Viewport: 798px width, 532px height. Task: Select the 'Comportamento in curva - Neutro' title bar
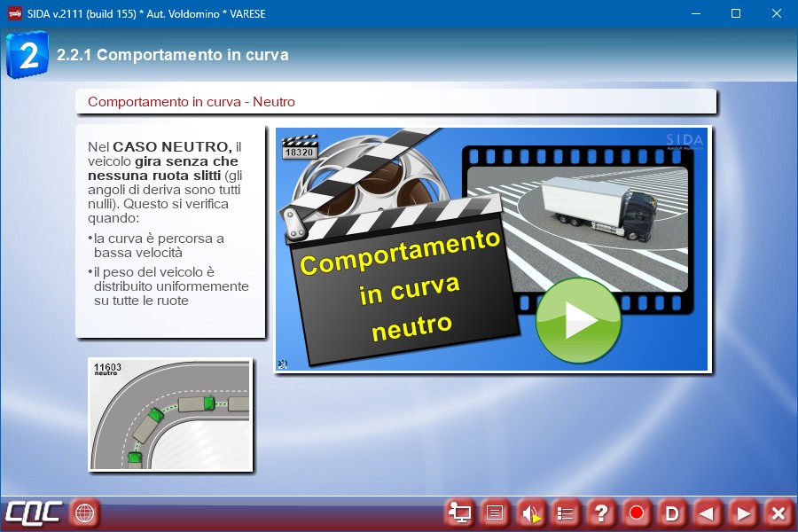pyautogui.click(x=395, y=102)
